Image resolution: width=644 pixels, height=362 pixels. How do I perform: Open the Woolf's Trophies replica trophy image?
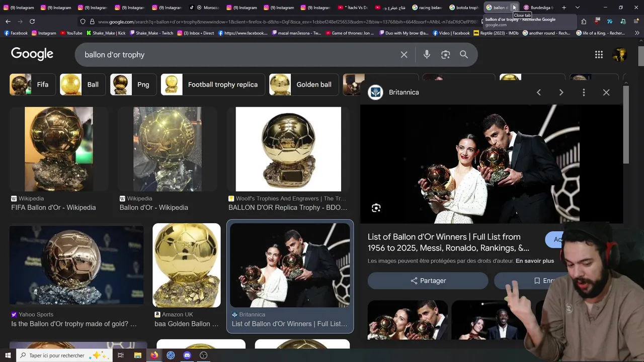(288, 149)
